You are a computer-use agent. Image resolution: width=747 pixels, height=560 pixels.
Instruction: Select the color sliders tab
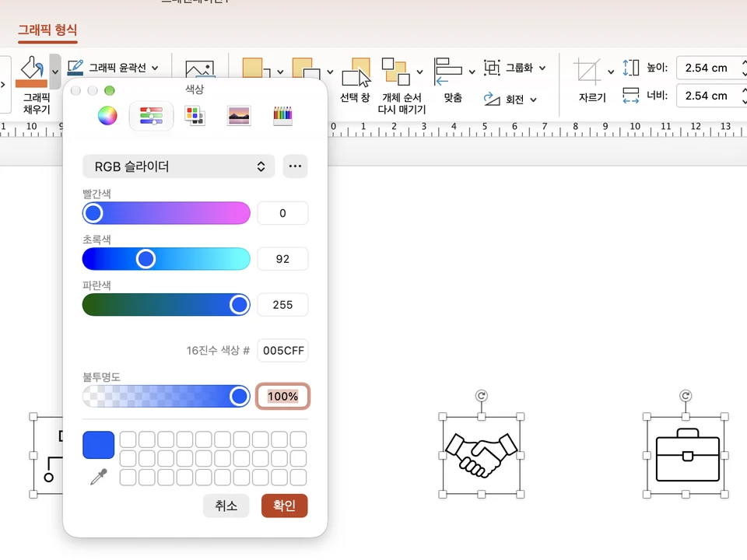(151, 116)
